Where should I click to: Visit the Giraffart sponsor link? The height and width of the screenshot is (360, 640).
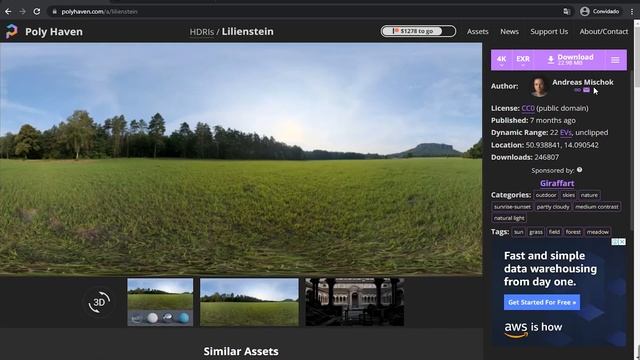coord(557,183)
